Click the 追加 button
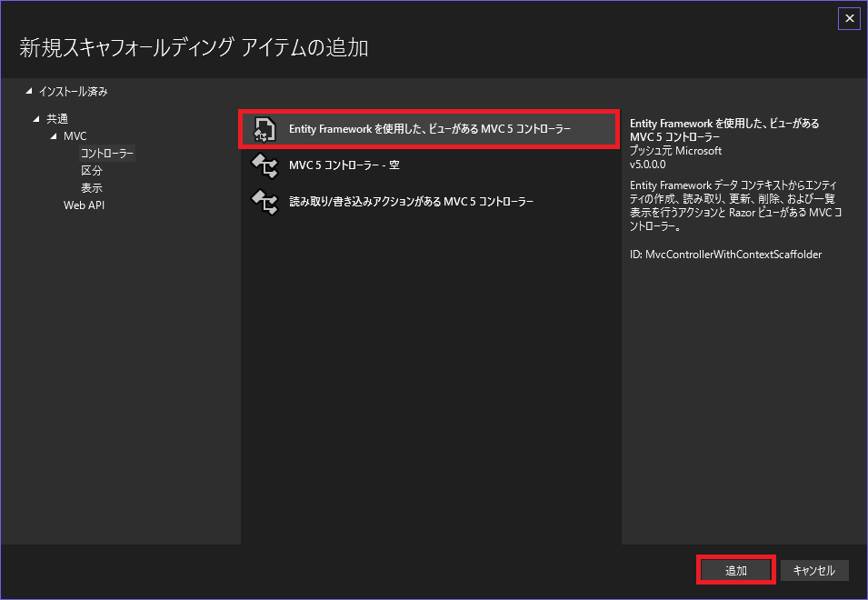 pyautogui.click(x=736, y=570)
